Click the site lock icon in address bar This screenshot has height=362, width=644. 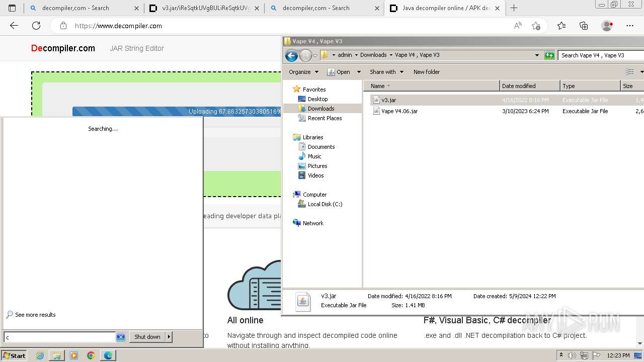(63, 26)
